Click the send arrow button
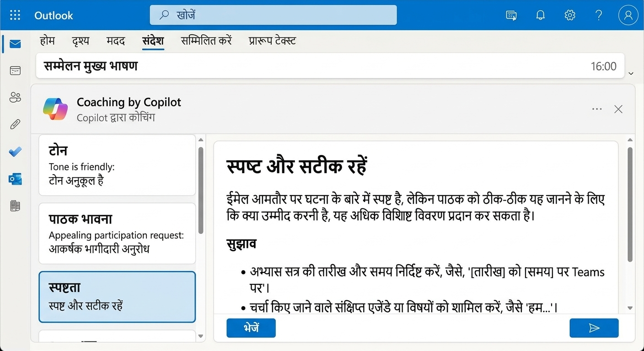Screen dimensions: 644x351 [594, 328]
